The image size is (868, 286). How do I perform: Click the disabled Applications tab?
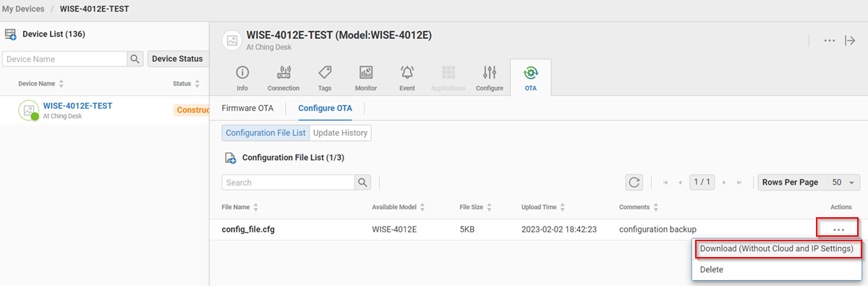[x=448, y=77]
